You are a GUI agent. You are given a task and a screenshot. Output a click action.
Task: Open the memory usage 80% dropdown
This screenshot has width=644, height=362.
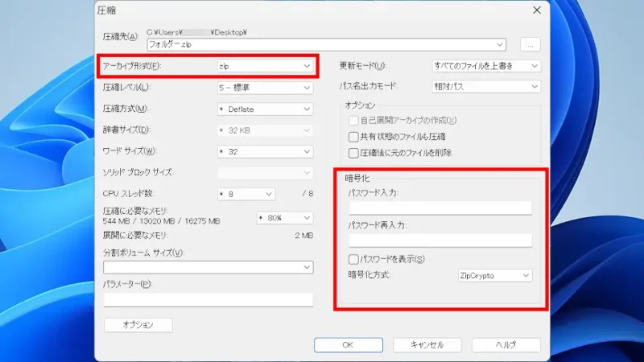point(284,217)
